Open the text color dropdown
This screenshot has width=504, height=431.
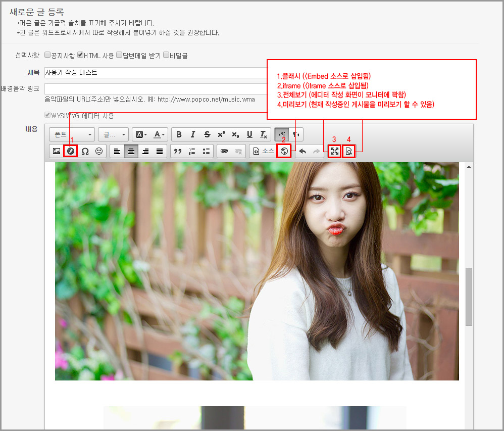160,134
